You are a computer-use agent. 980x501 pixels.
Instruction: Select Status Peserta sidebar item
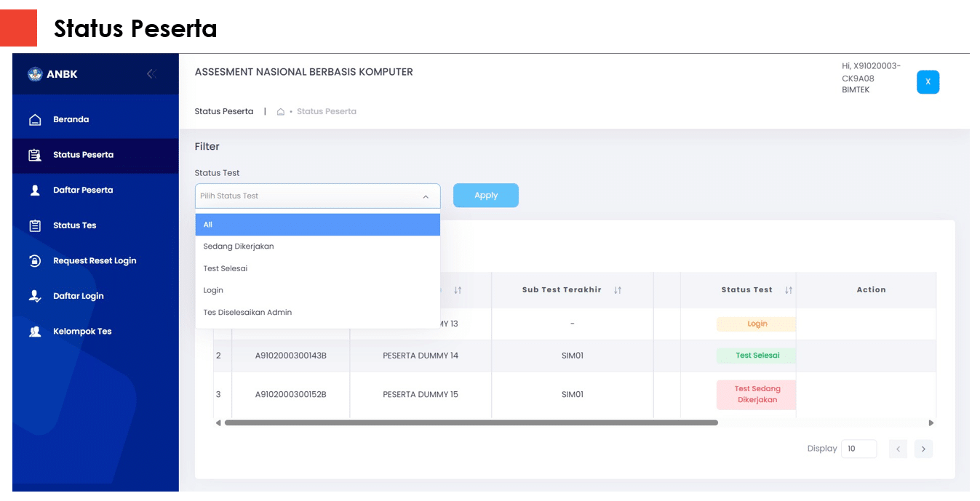coord(95,155)
